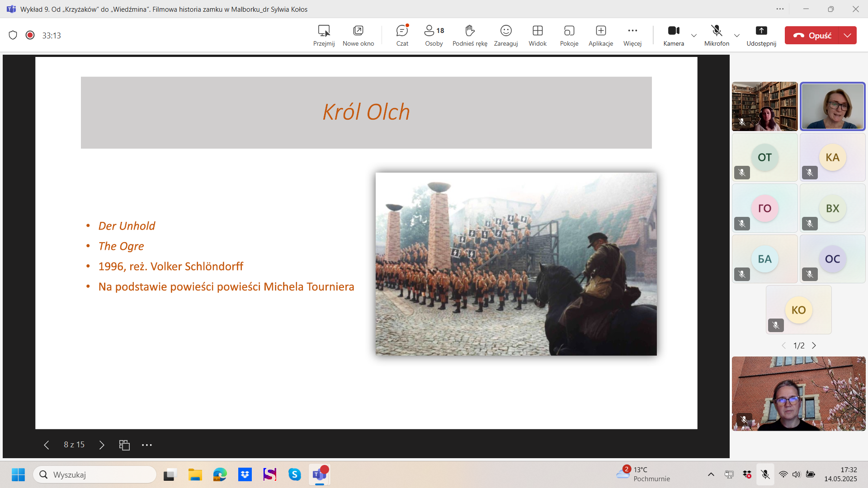This screenshot has height=488, width=868.
Task: Open the slide viewer more options ellipsis
Action: [x=146, y=445]
